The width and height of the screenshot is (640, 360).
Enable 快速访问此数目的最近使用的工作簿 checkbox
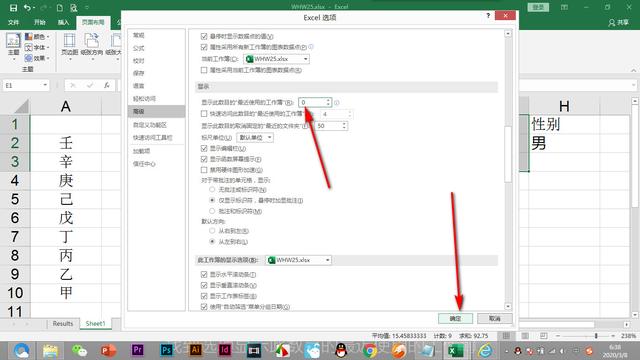(204, 113)
